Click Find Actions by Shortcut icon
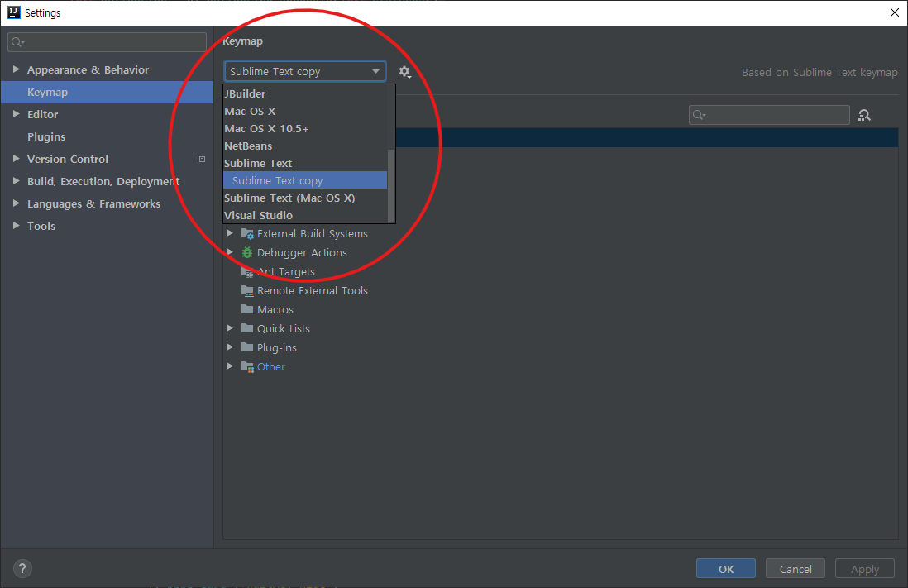 pos(864,115)
